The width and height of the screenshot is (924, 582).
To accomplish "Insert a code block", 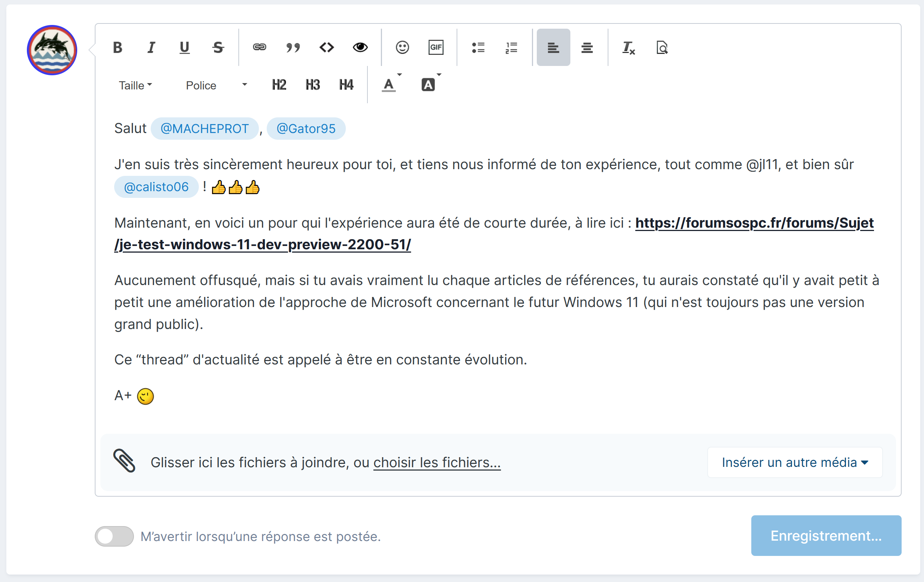I will coord(326,48).
